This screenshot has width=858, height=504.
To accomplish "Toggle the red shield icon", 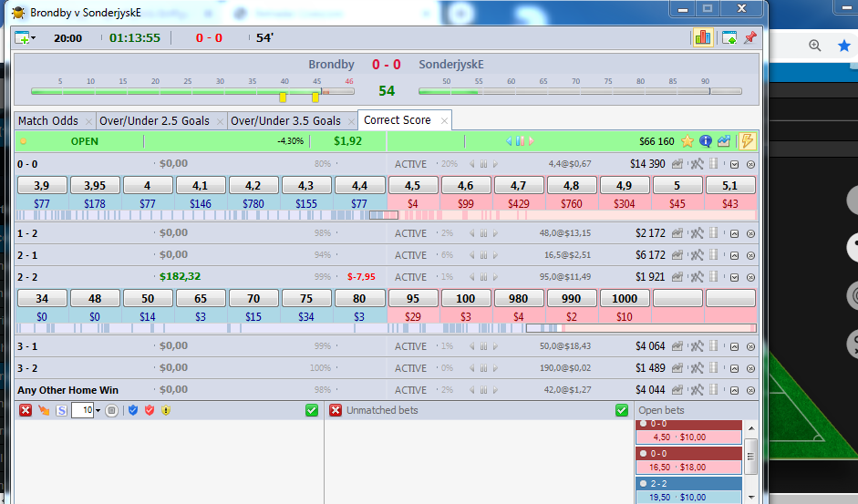I will click(150, 410).
